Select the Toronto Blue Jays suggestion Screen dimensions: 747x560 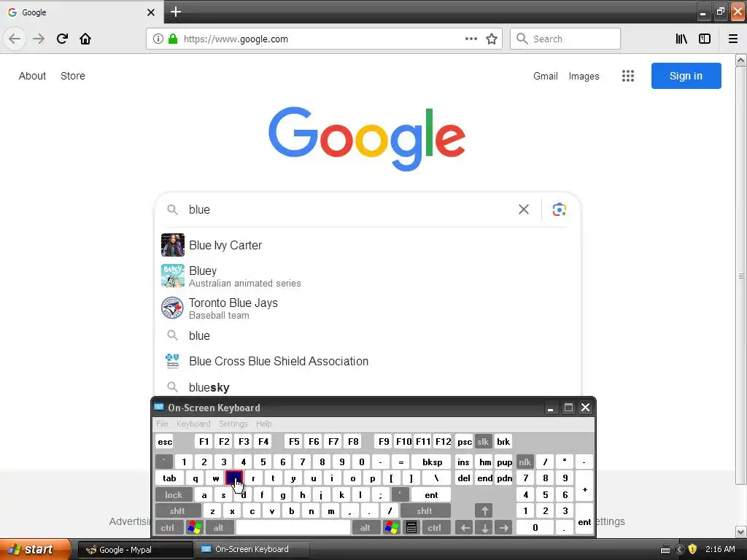367,308
